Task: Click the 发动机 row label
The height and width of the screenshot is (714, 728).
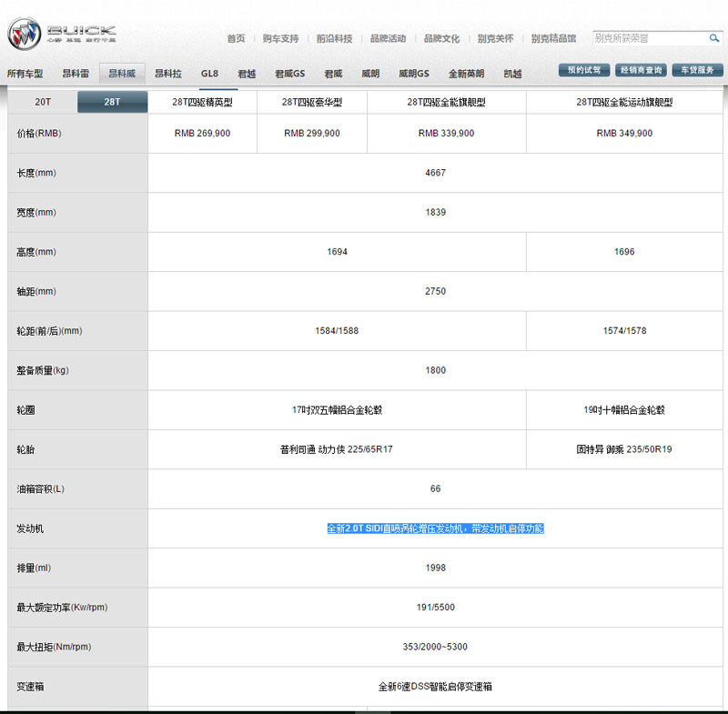Action: [x=30, y=528]
